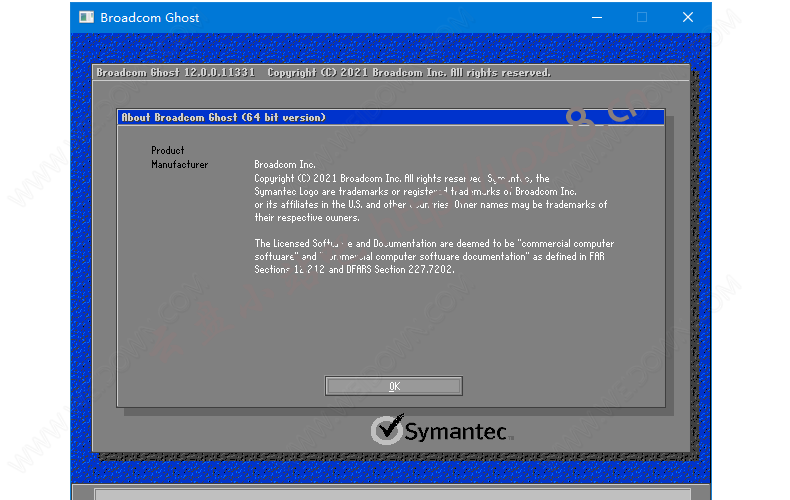The width and height of the screenshot is (790, 500).
Task: Minimize the Broadcom Ghost window
Action: [597, 17]
